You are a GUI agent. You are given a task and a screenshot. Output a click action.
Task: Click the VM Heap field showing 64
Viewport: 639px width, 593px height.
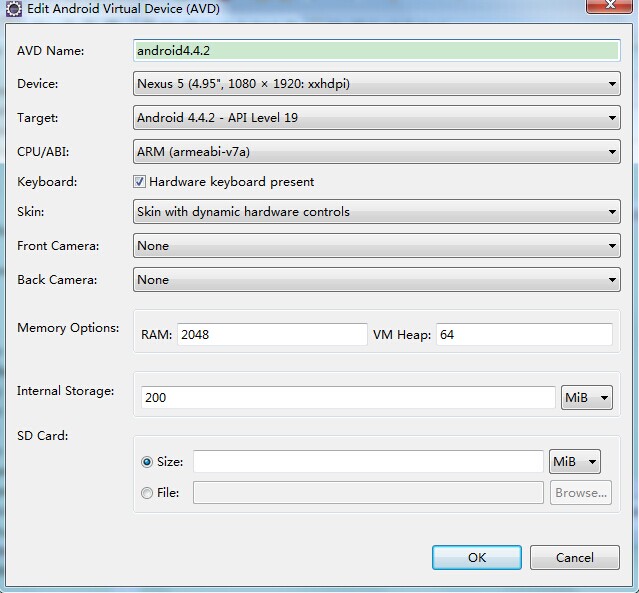[x=524, y=335]
